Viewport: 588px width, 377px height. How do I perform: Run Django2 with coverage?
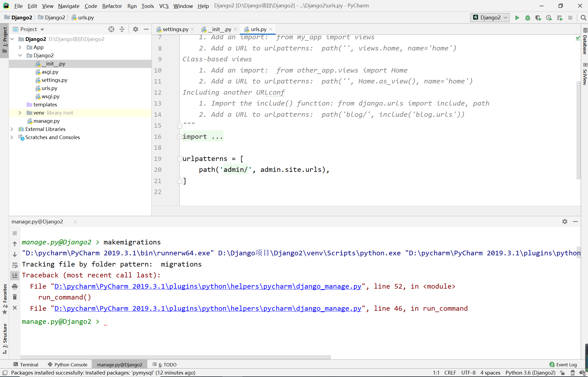[538, 18]
